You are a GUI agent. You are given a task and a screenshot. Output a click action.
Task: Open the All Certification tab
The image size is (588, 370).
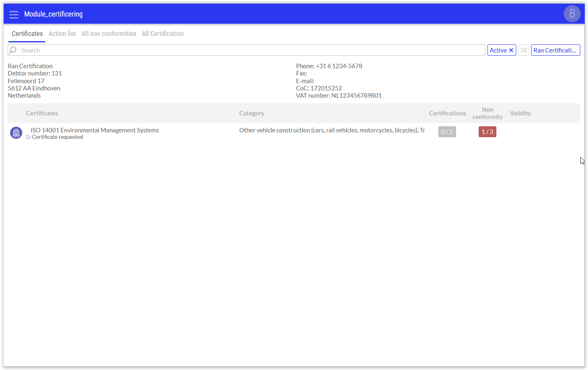point(163,34)
